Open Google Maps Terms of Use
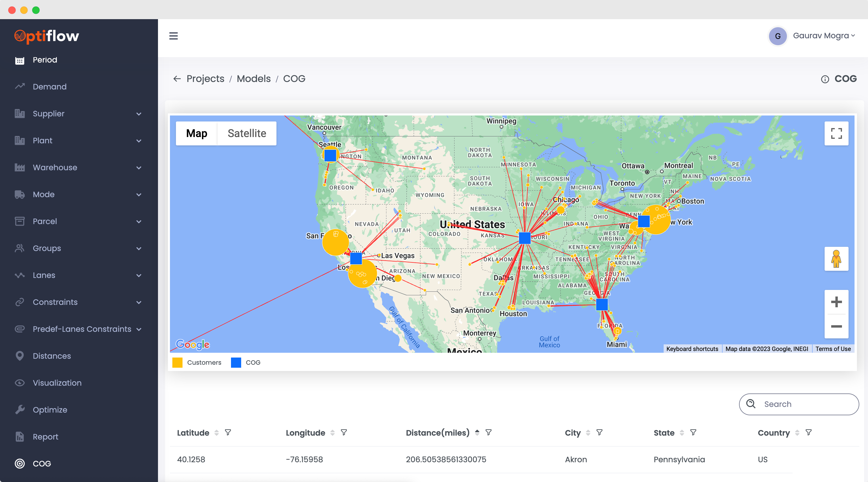The image size is (868, 482). [833, 349]
